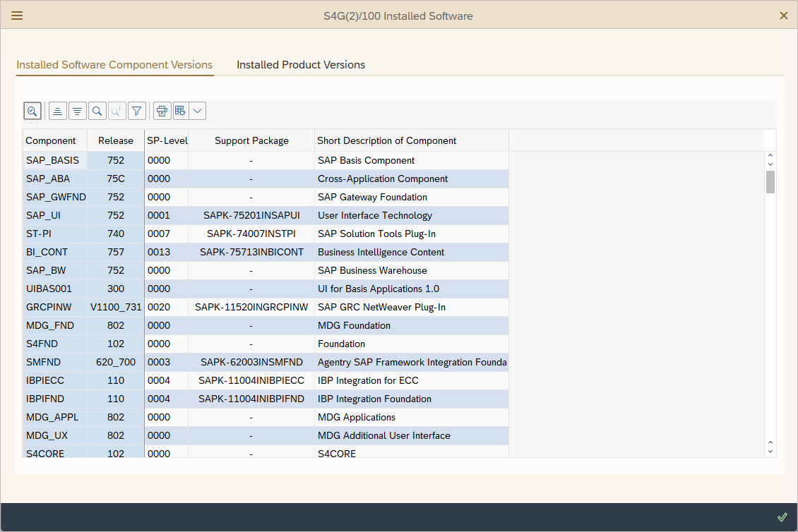The image size is (798, 532).
Task: Select the GRCPINW component cell
Action: pyautogui.click(x=55, y=307)
